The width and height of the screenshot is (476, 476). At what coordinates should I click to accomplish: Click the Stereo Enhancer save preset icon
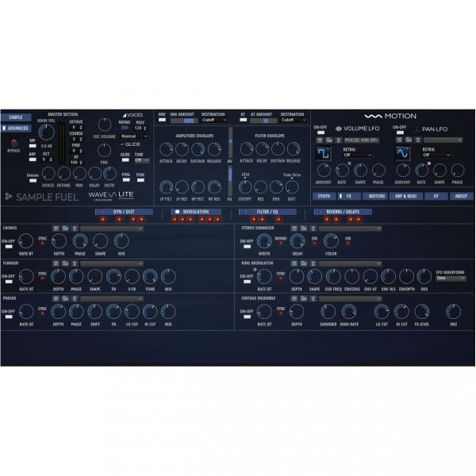[x=294, y=228]
